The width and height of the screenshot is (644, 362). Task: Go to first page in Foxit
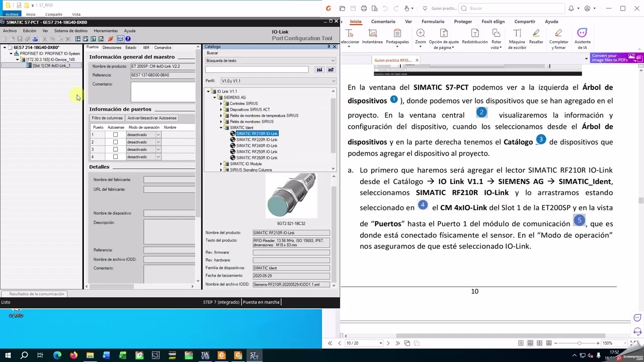(x=330, y=343)
